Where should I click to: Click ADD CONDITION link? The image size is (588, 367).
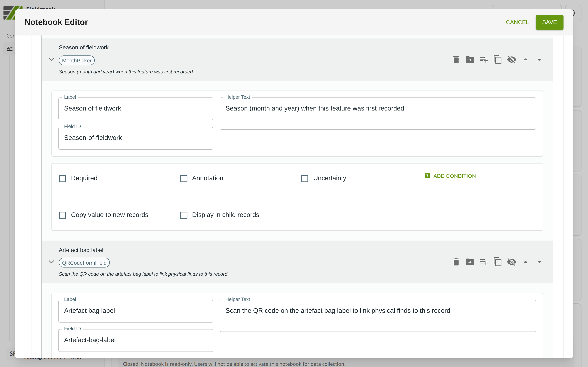click(x=450, y=176)
